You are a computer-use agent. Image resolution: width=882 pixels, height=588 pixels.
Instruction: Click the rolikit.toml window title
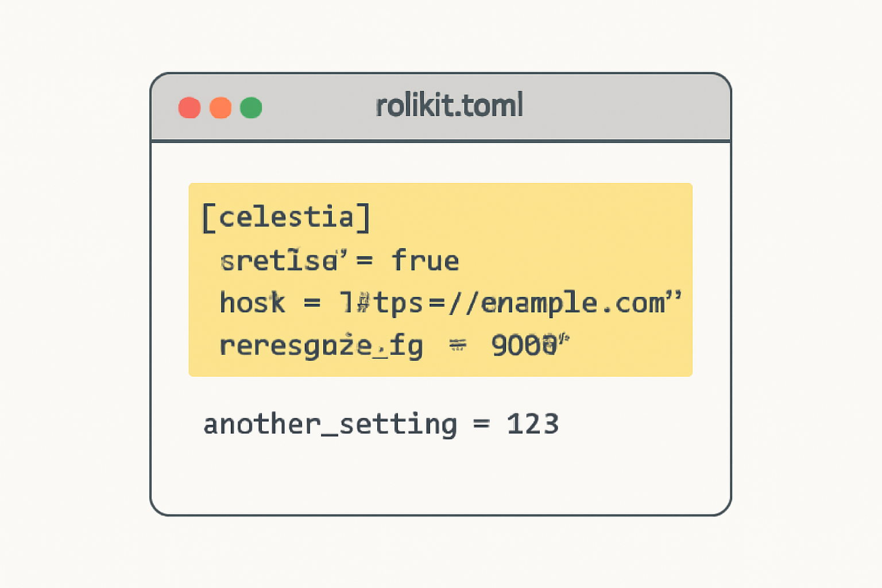(449, 106)
